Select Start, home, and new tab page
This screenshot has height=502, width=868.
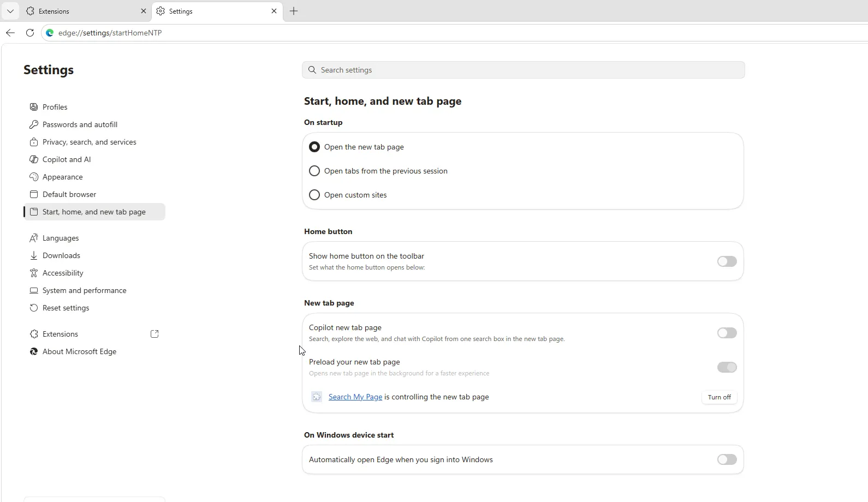pyautogui.click(x=94, y=212)
